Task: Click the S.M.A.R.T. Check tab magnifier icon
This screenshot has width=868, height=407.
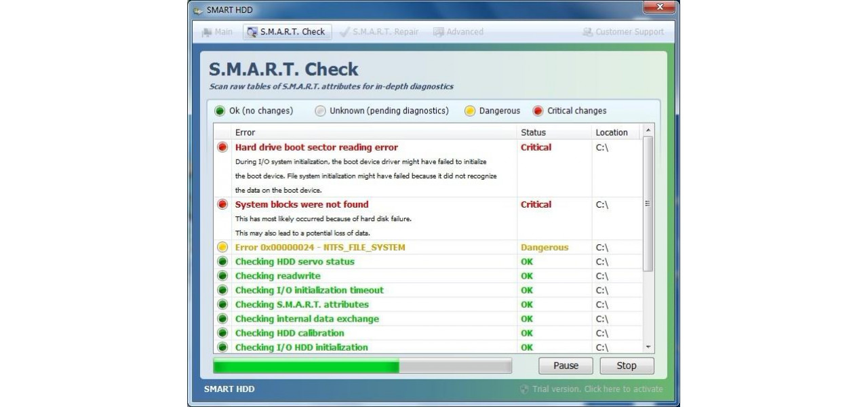Action: [x=252, y=32]
